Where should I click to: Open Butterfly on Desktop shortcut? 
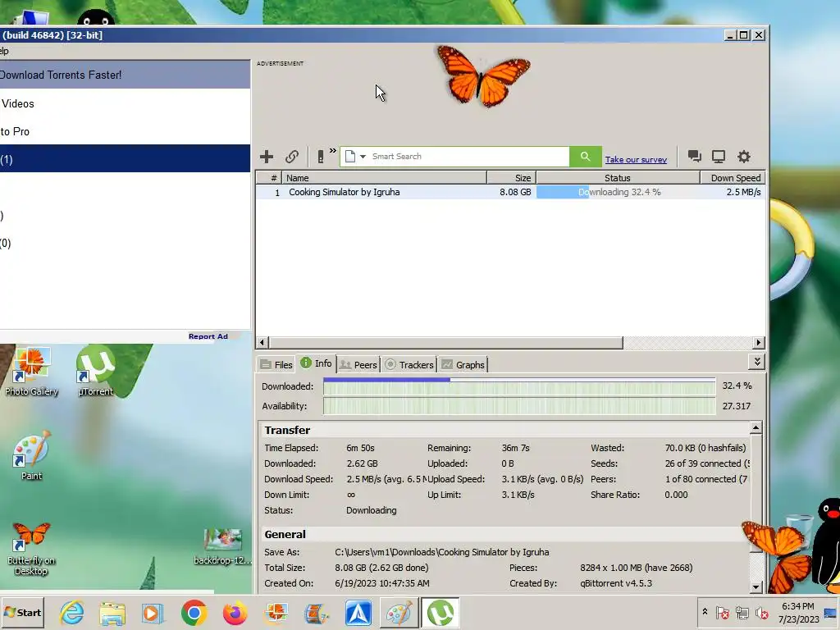tap(31, 548)
